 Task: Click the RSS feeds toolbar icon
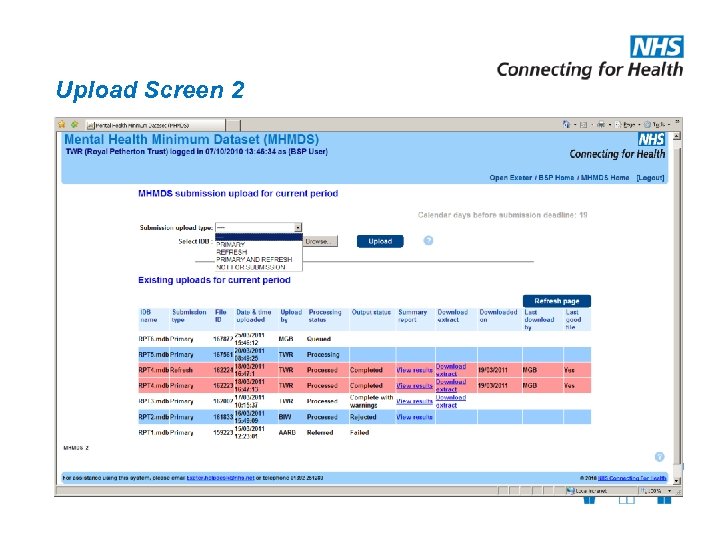pos(584,124)
